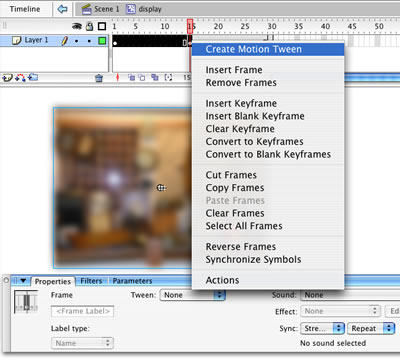Open the Tween dropdown set to None

point(193,295)
